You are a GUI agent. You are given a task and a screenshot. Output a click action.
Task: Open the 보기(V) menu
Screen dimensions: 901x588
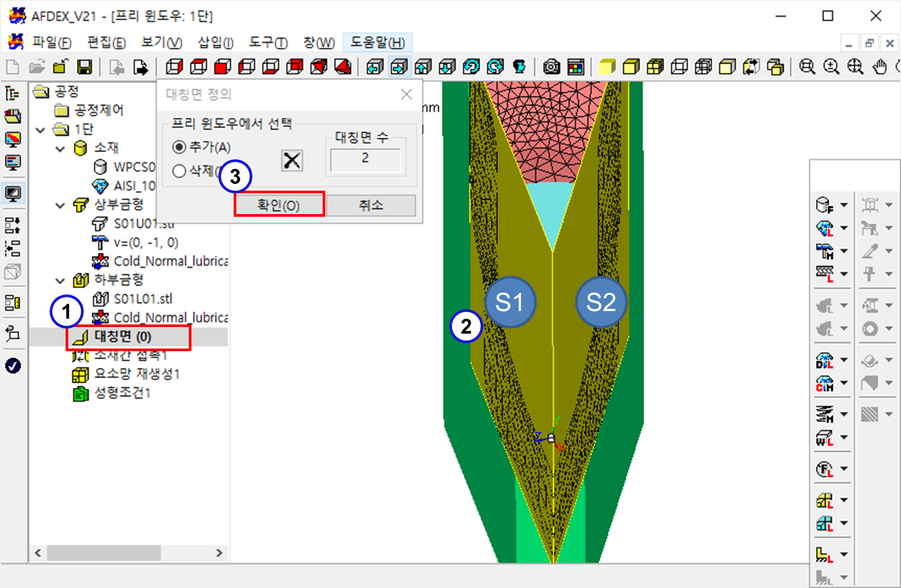[161, 43]
